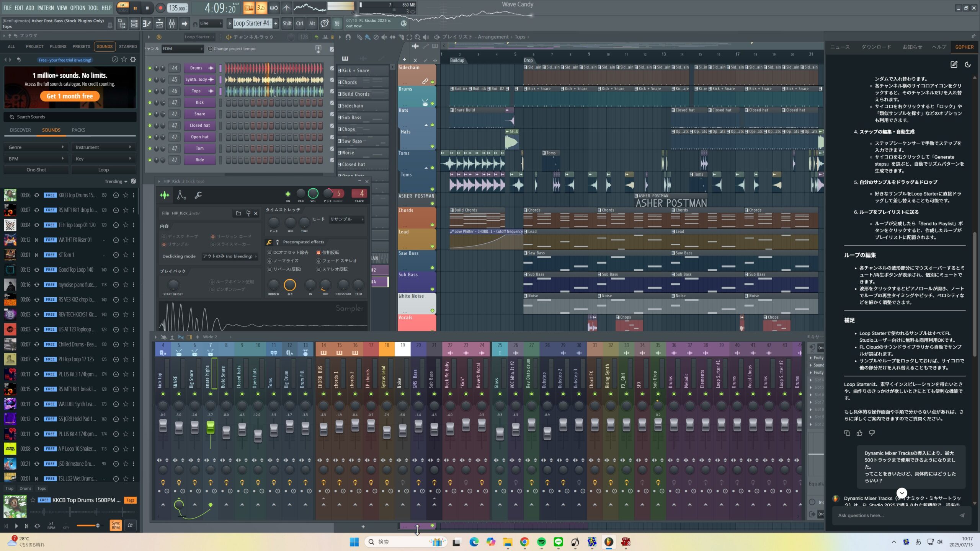Open the Instrument filter dropdown
This screenshot has width=980, height=551.
pos(103,147)
